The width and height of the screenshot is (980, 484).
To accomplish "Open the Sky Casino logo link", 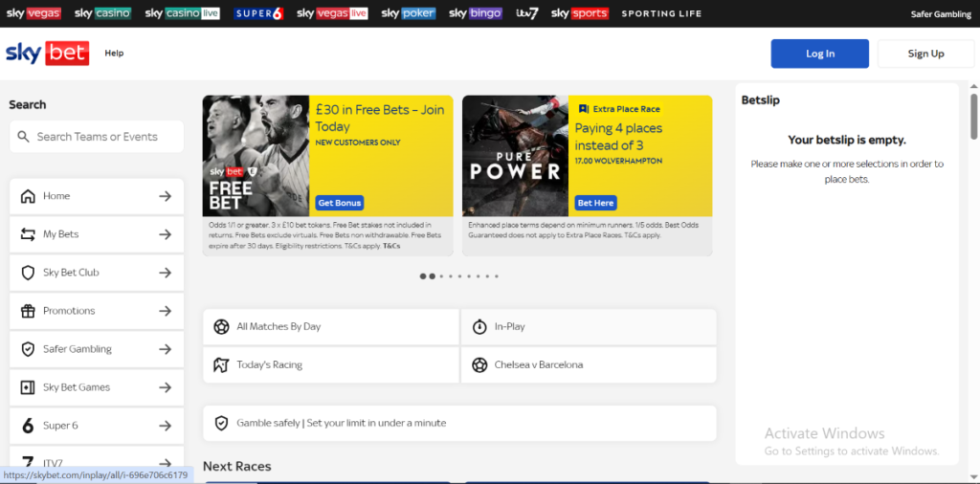I will (103, 13).
